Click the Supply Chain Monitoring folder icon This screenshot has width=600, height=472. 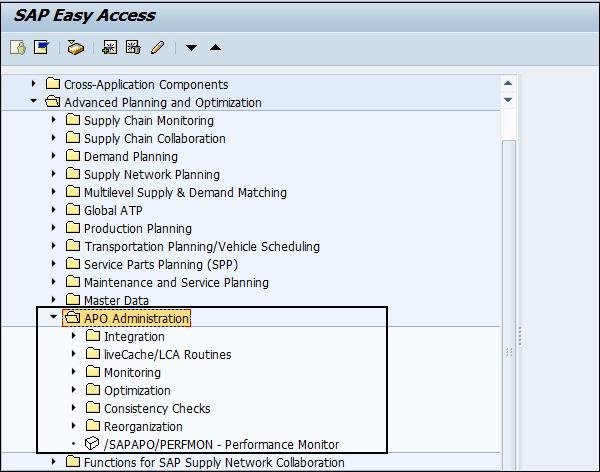click(x=73, y=119)
